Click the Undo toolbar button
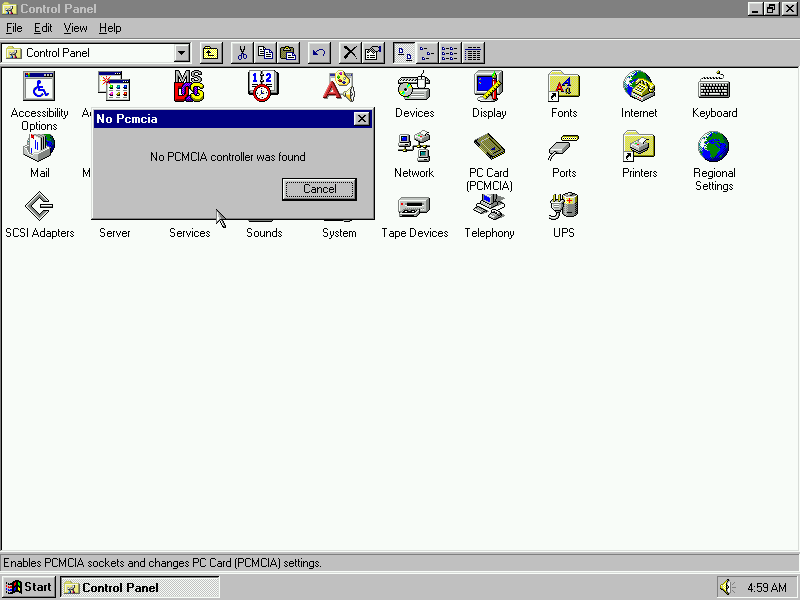 tap(319, 53)
